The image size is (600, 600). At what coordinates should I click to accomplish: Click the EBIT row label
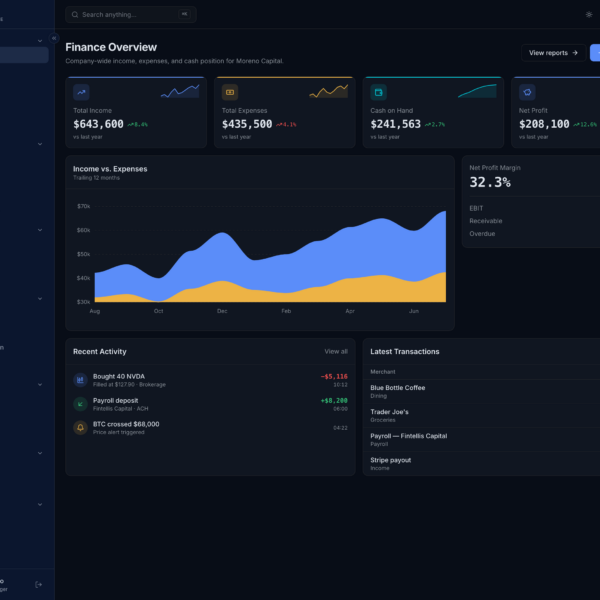pos(476,208)
